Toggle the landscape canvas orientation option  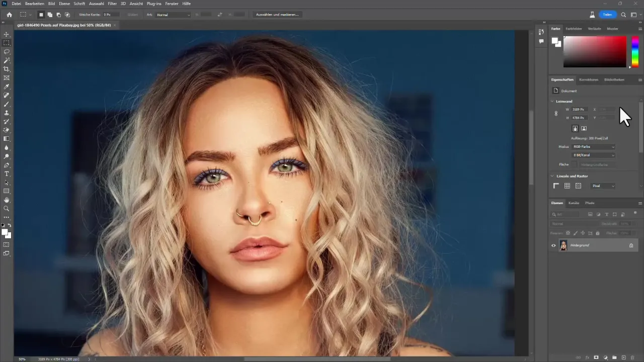click(584, 128)
